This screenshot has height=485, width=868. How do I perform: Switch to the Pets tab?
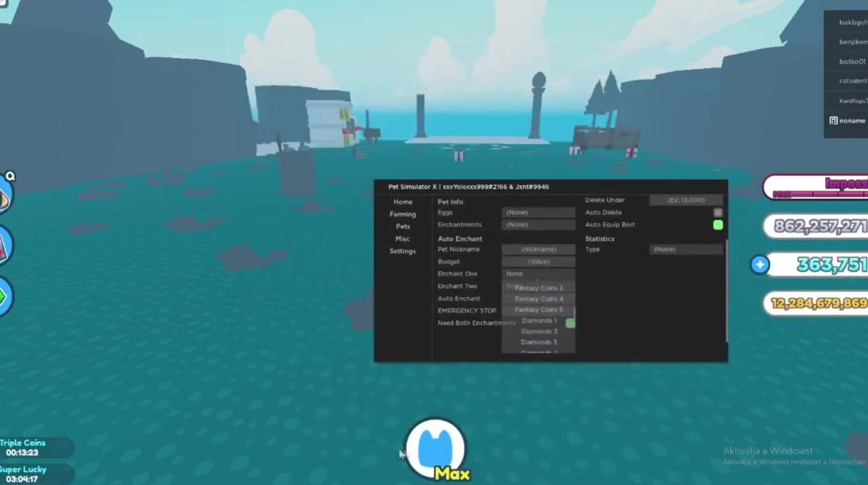(x=403, y=227)
